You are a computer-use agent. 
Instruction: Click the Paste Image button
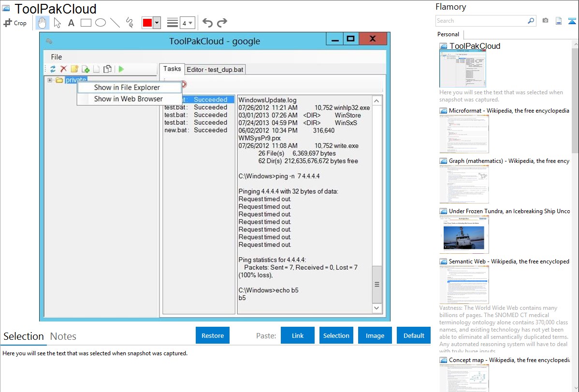(375, 335)
